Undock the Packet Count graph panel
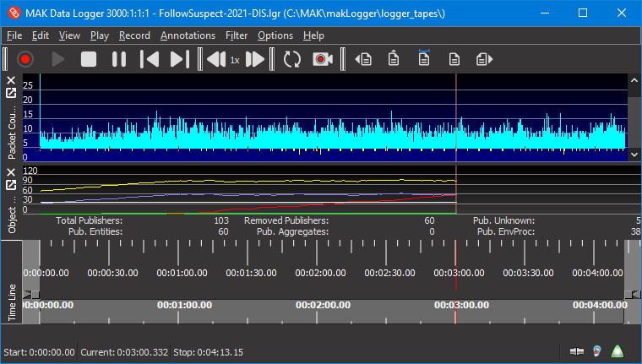 pyautogui.click(x=11, y=93)
